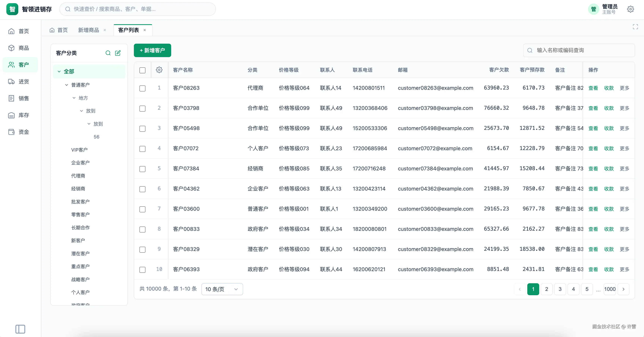
Task: Select the checkbox for 客户03600
Action: [142, 209]
